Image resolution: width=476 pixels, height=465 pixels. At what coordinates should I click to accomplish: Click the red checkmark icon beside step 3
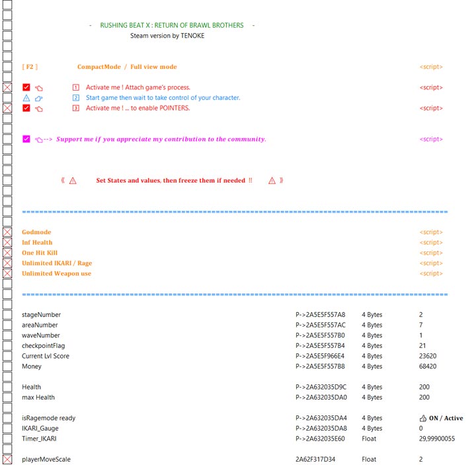tap(26, 108)
